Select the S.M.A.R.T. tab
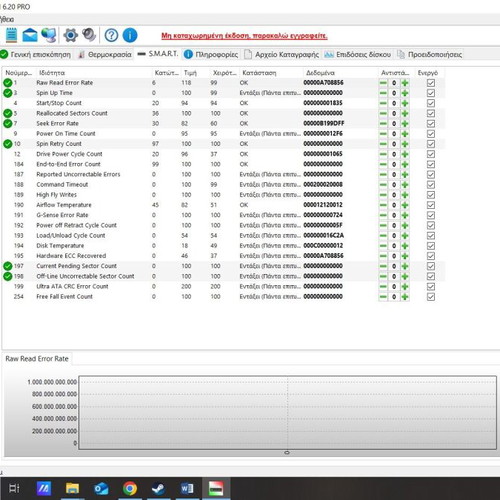 158,54
